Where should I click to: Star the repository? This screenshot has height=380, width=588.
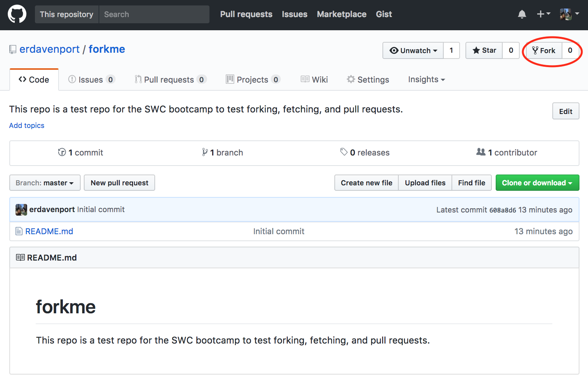coord(484,50)
